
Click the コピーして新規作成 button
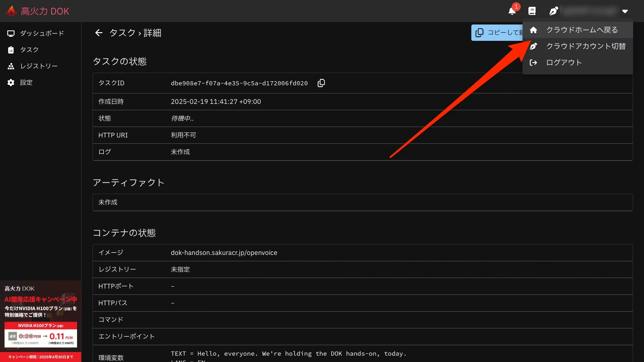pyautogui.click(x=498, y=33)
